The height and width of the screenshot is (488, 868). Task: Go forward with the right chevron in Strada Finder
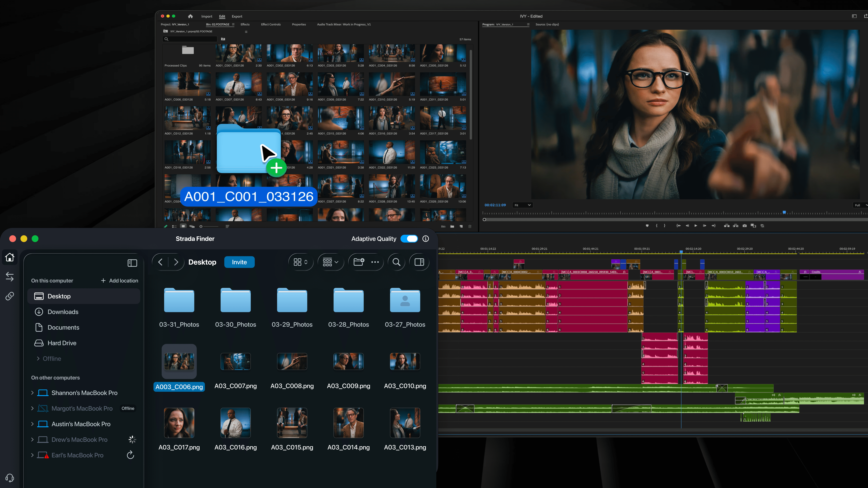tap(176, 262)
